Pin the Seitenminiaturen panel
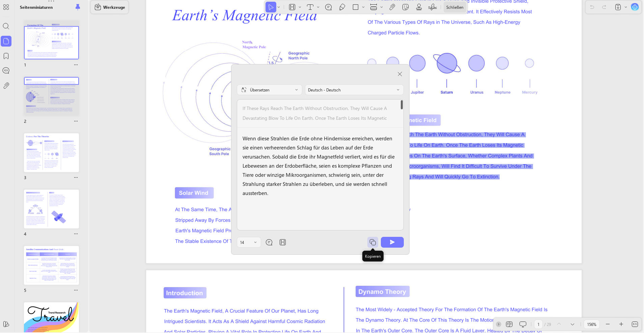 pos(78,7)
